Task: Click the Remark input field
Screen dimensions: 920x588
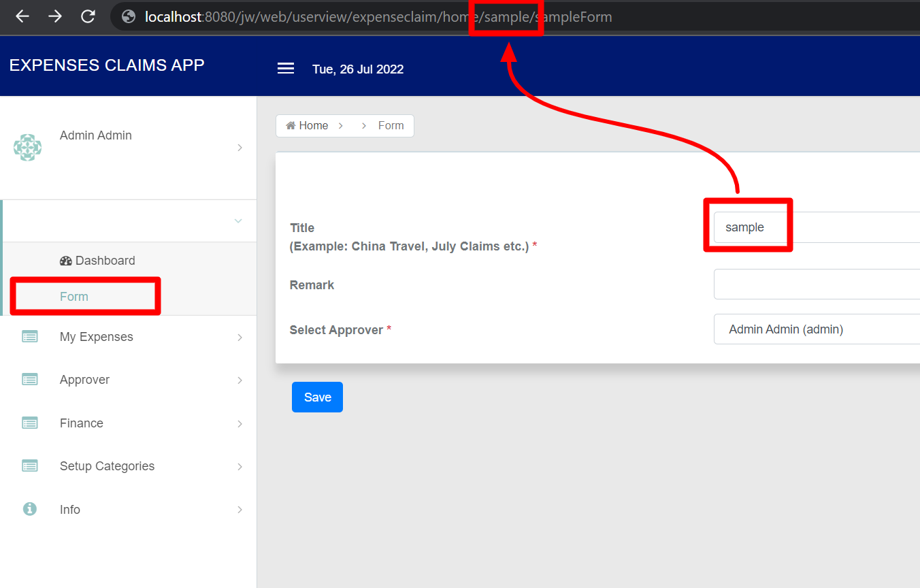Action: [817, 284]
